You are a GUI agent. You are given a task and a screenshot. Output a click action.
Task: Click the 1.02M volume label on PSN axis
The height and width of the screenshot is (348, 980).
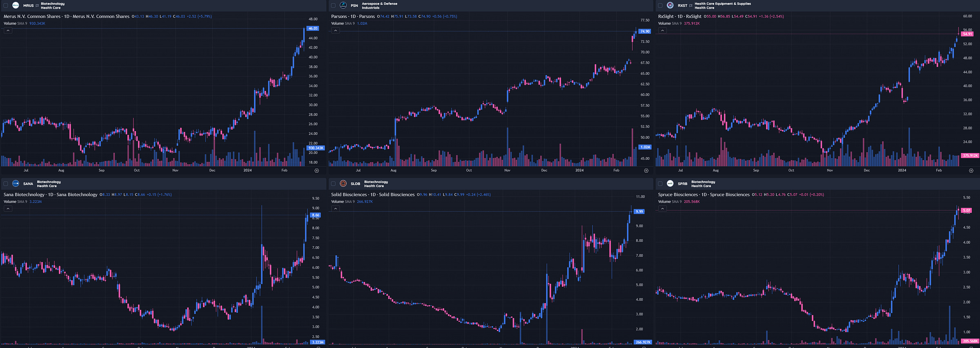[x=645, y=147]
